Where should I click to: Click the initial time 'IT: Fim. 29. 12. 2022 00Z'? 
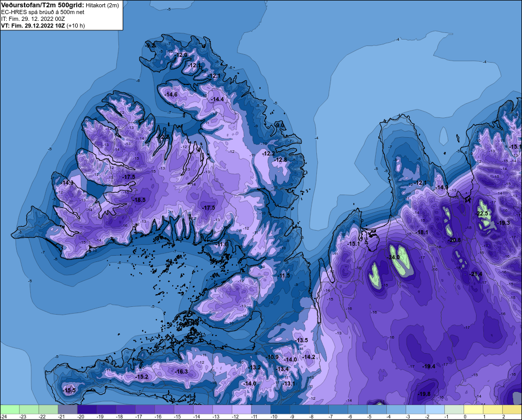[33, 19]
